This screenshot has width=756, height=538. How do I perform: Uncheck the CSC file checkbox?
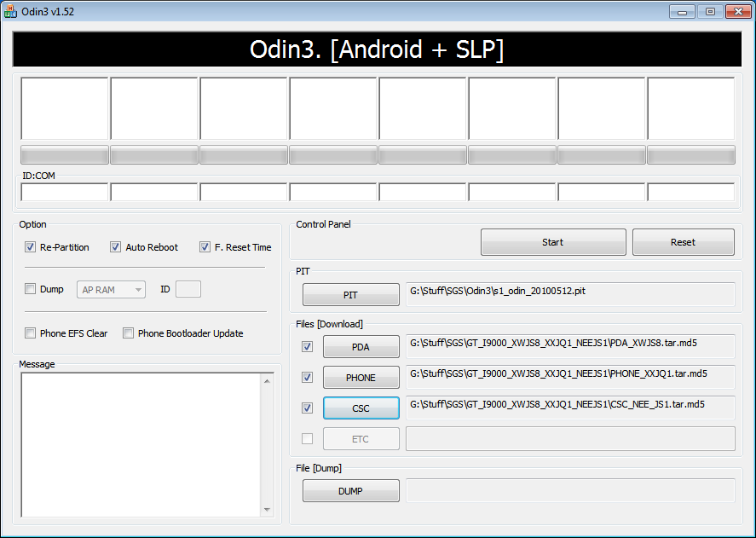307,408
